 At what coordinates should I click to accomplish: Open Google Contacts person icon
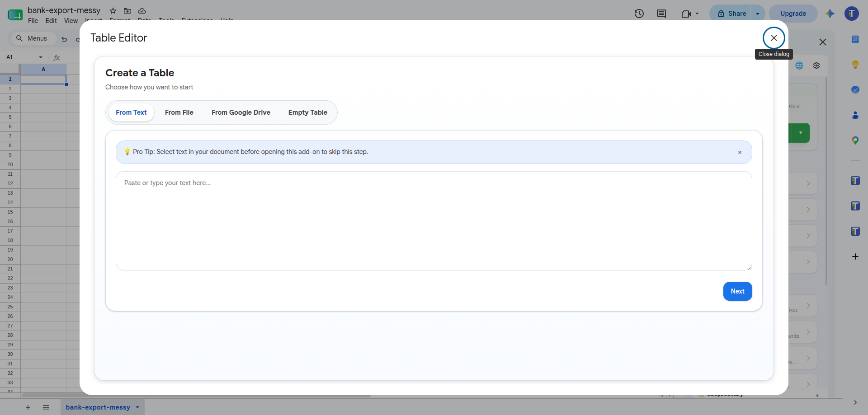click(x=855, y=115)
